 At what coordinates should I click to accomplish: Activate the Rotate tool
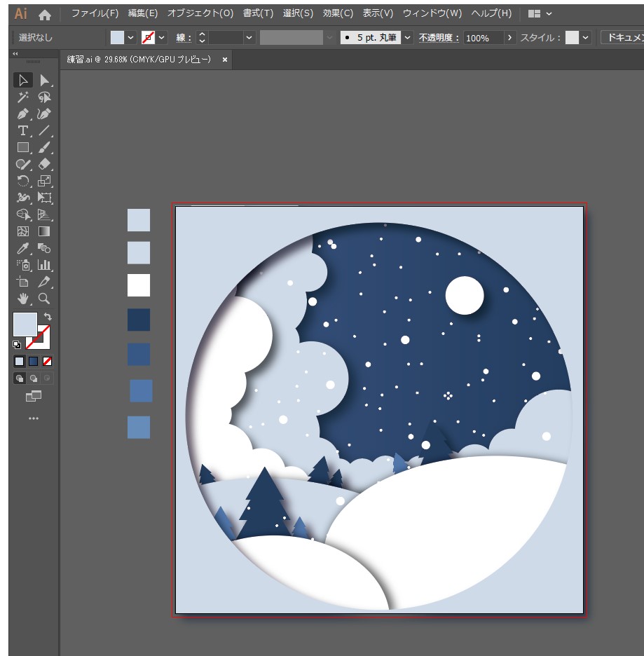pos(23,181)
